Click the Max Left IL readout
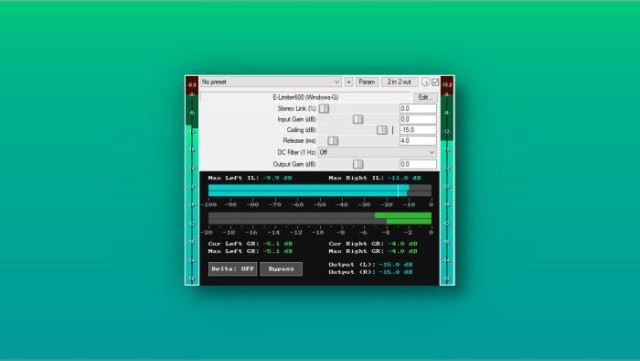Viewport: 640px width, 361px height. point(250,178)
